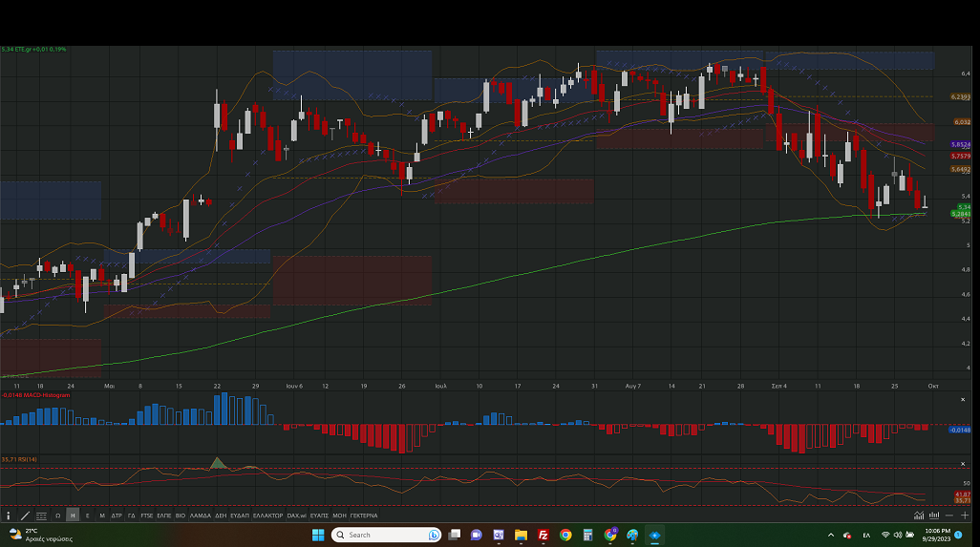Screen dimensions: 980x547
Task: Select the trend line drawing tool
Action: (x=25, y=515)
